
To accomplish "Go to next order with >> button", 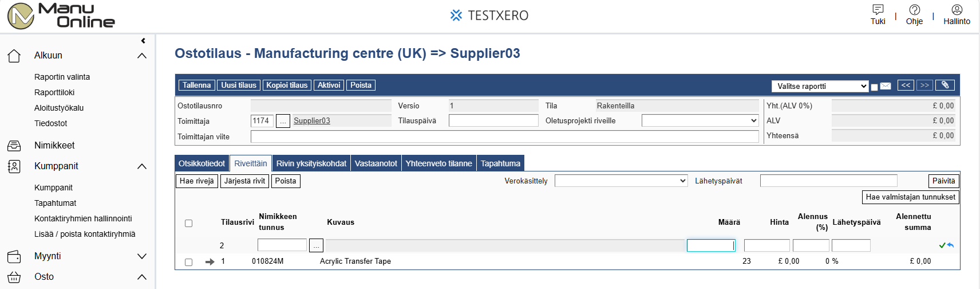I will (x=924, y=85).
